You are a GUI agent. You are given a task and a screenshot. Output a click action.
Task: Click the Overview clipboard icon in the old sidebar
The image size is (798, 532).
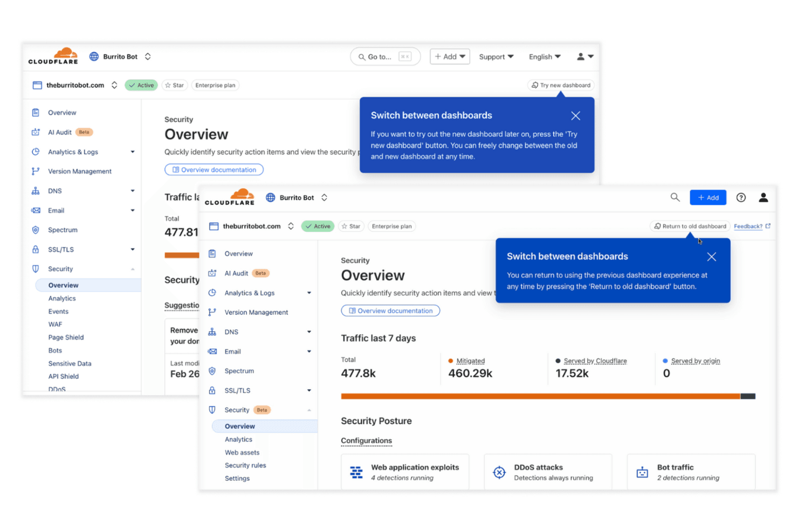click(36, 113)
